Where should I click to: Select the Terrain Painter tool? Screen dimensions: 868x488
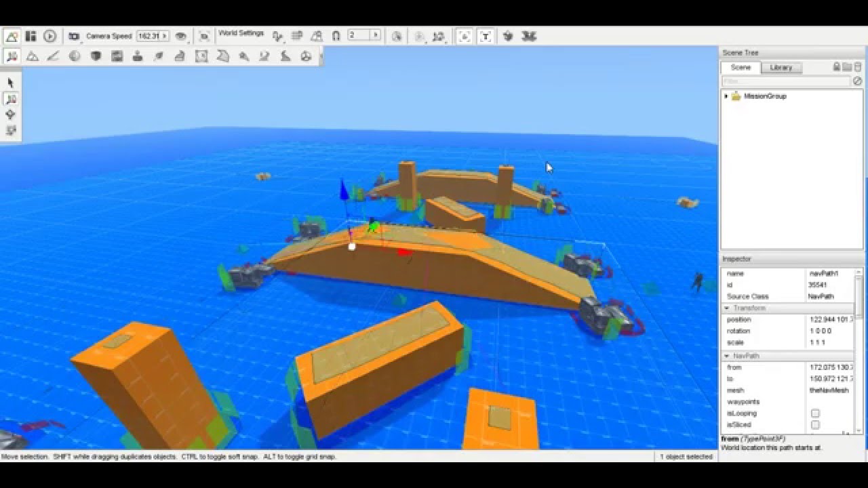[53, 57]
